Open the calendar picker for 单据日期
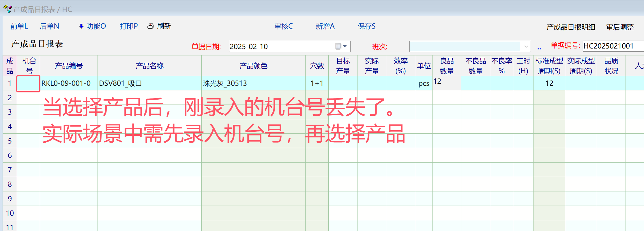The width and height of the screenshot is (644, 231). (x=341, y=46)
